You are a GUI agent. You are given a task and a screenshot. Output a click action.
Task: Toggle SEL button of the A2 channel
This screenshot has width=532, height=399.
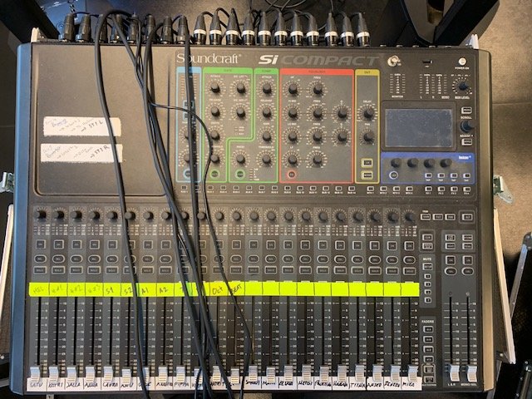click(x=165, y=259)
